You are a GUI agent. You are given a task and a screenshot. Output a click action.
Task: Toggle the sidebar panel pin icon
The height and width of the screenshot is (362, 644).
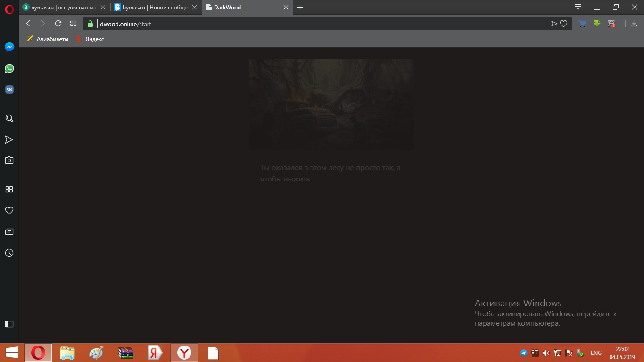pos(9,324)
